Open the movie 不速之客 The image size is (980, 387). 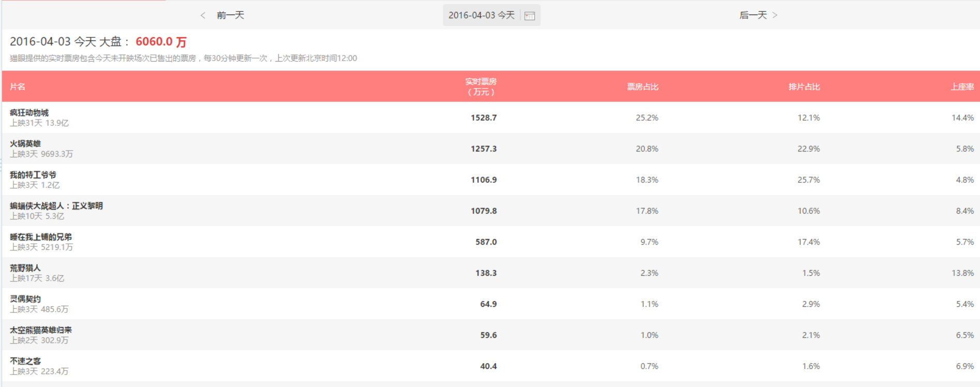25,361
